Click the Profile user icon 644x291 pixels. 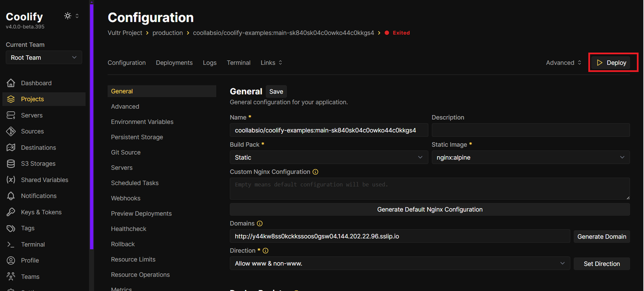point(11,260)
